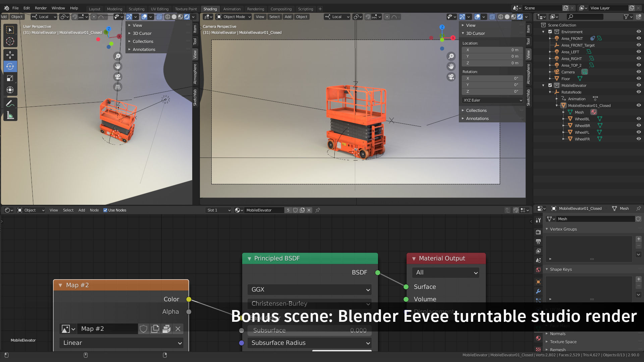Add a new shape key
Viewport: 644px width, 362px height.
pyautogui.click(x=639, y=279)
